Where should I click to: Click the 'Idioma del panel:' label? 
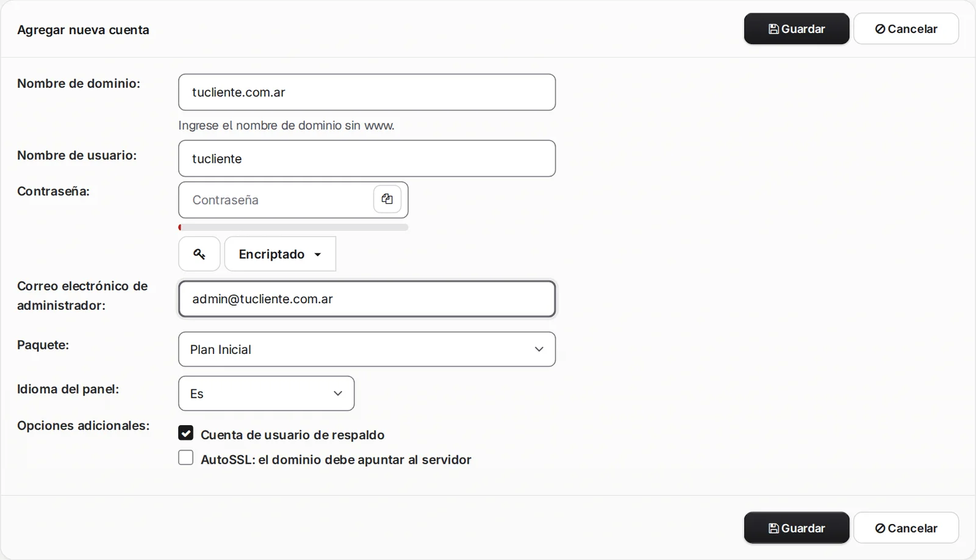(x=68, y=389)
